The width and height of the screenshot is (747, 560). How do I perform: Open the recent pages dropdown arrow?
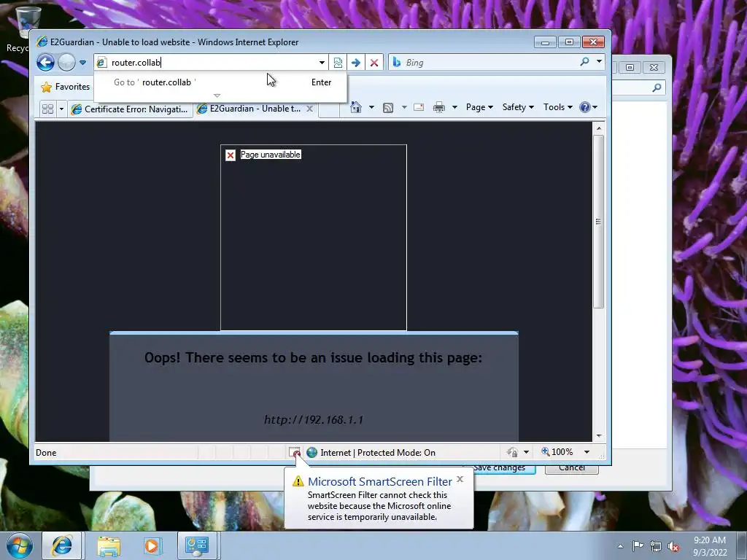[82, 63]
